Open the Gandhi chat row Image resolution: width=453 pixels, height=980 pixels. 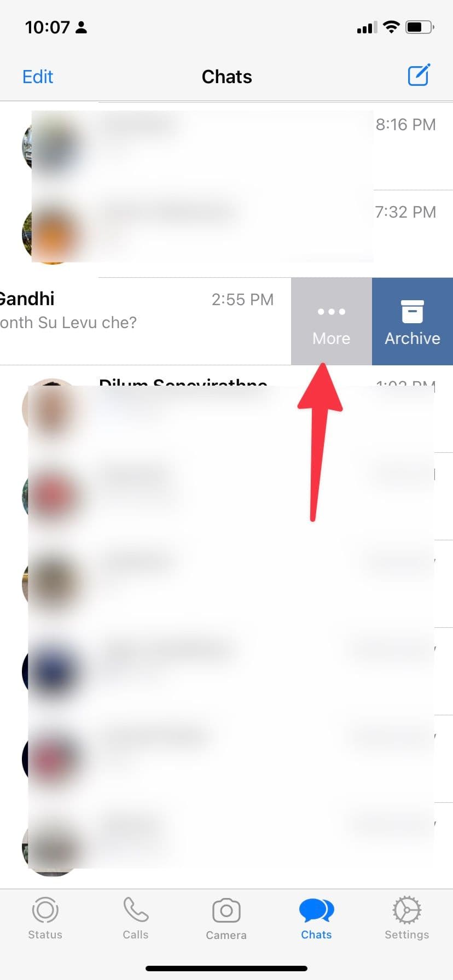click(x=146, y=322)
